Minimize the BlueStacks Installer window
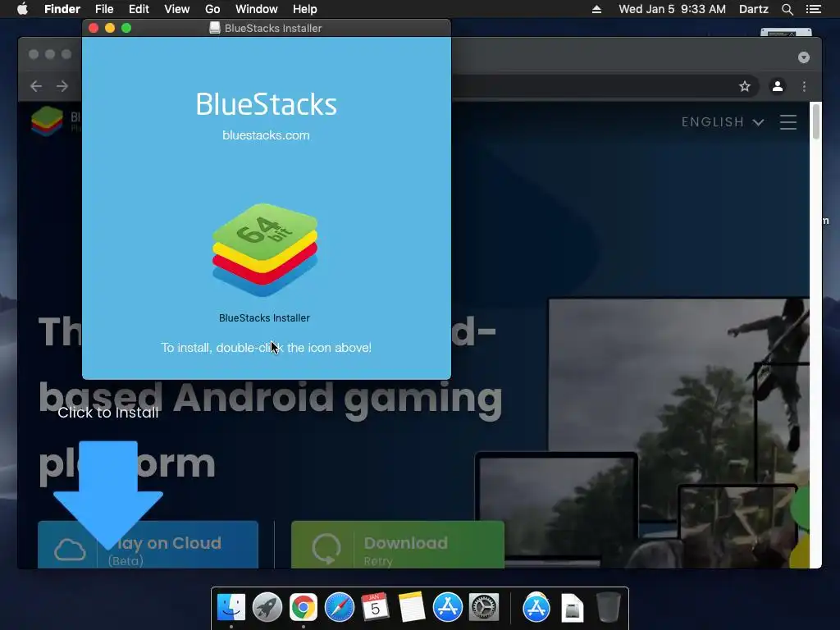 (110, 28)
